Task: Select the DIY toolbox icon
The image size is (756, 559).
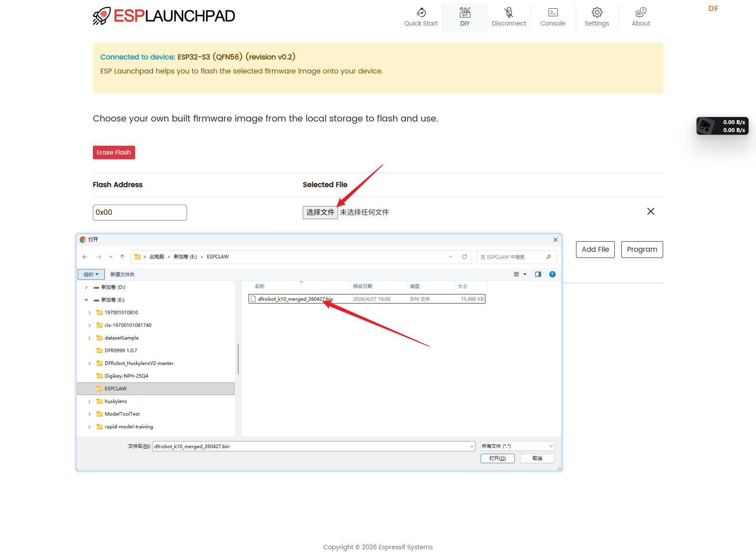Action: coord(465,13)
